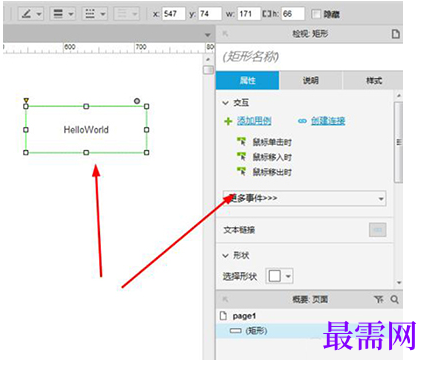This screenshot has width=435, height=367.
Task: Click the rectangle's top-middle resize handle
Action: click(86, 106)
